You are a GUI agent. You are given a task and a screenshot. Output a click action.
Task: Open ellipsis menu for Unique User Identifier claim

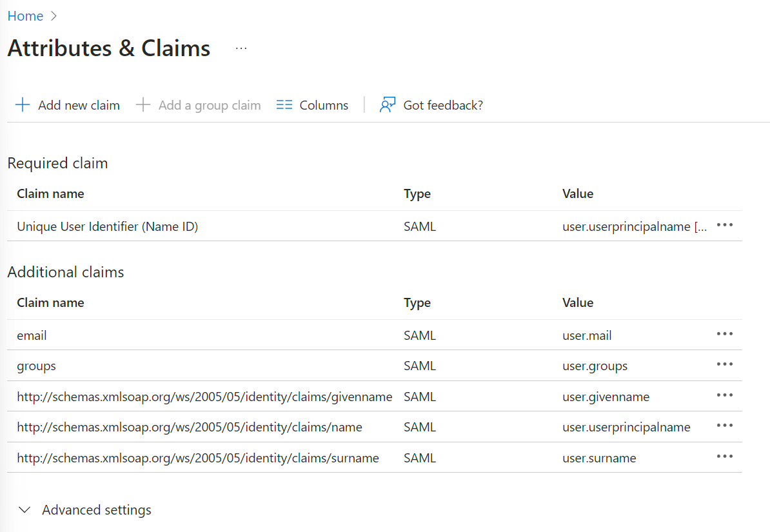(x=725, y=226)
